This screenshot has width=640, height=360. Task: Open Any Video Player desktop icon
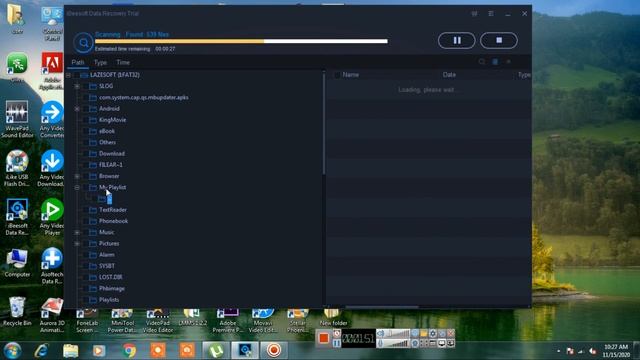(x=52, y=217)
